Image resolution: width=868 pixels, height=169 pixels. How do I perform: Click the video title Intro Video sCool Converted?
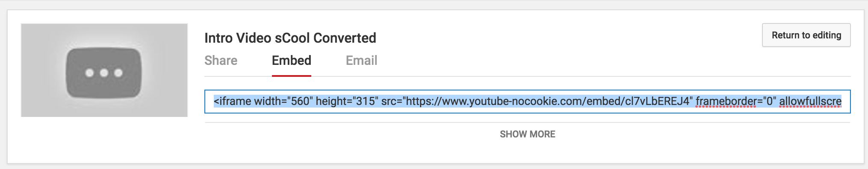pyautogui.click(x=290, y=38)
